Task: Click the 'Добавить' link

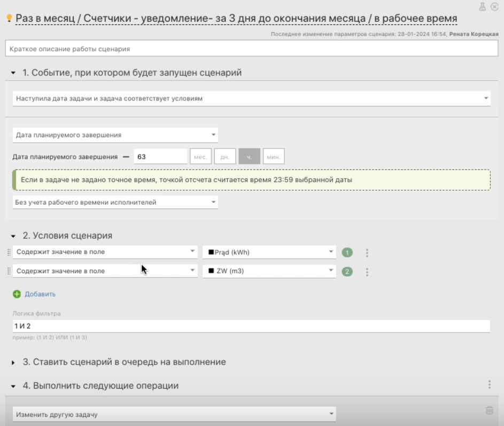Action: point(40,294)
